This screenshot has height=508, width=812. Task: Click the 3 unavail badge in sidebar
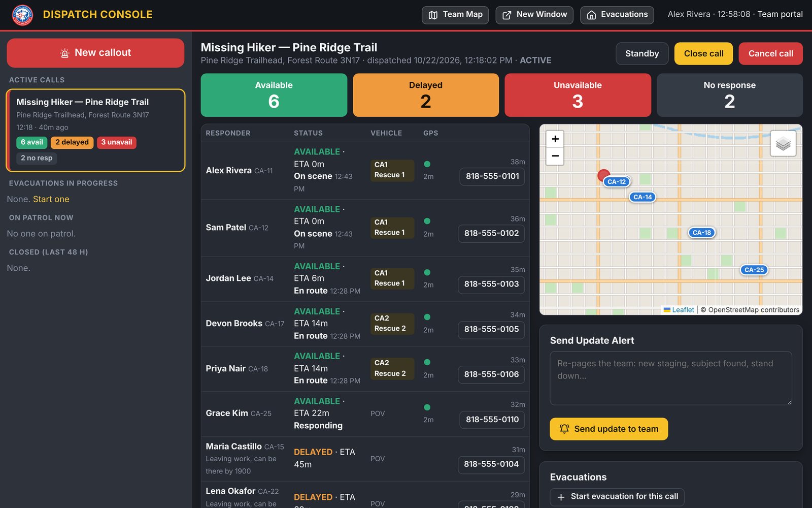117,142
